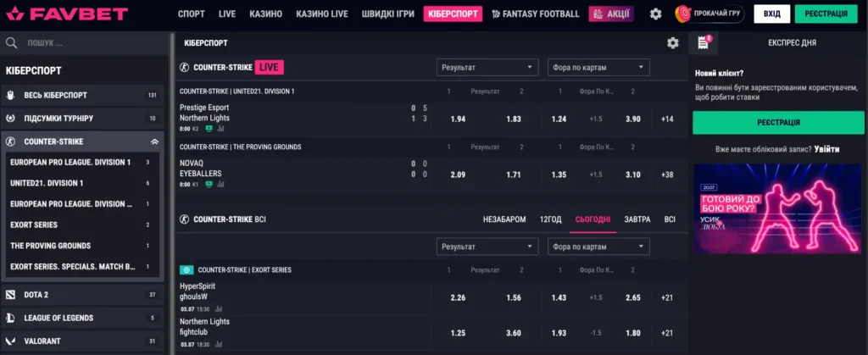868x355 pixels.
Task: Collapse the Counter-Strike sidebar section
Action: click(154, 141)
